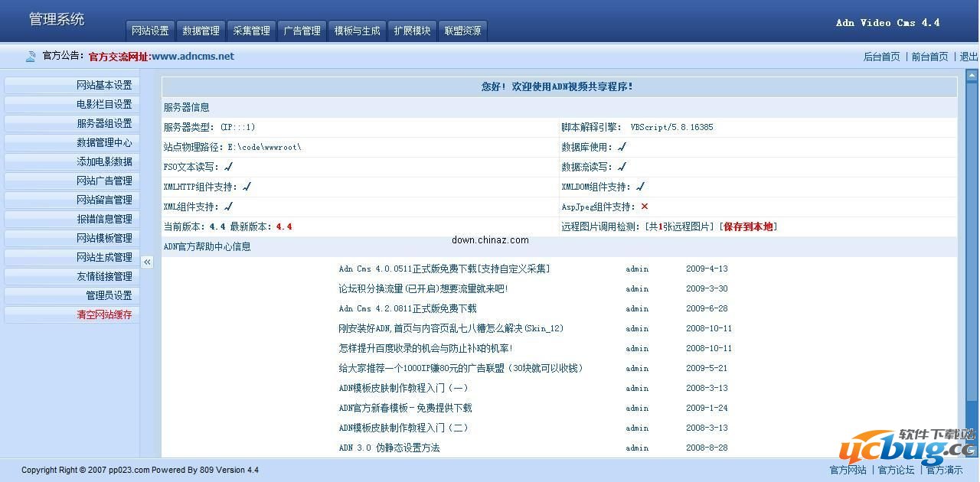This screenshot has width=980, height=482.
Task: Open the 联盟资源 tab
Action: pyautogui.click(x=462, y=31)
